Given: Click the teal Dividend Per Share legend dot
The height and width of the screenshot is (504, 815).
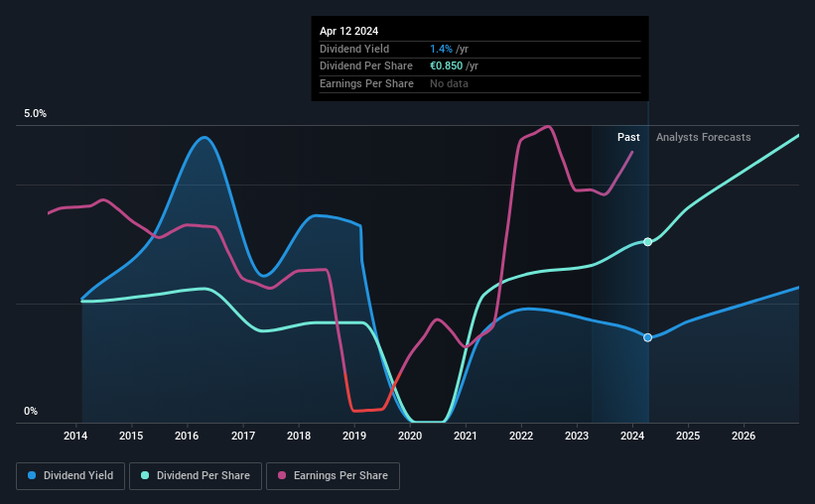Looking at the screenshot, I should pyautogui.click(x=145, y=475).
